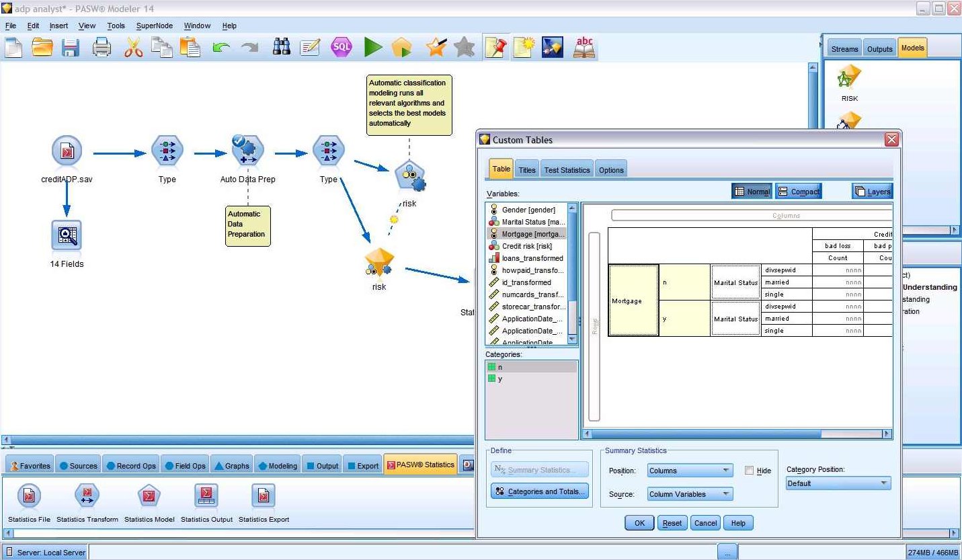Click the binoculars search icon
Viewport: 962px width, 560px height.
(281, 46)
